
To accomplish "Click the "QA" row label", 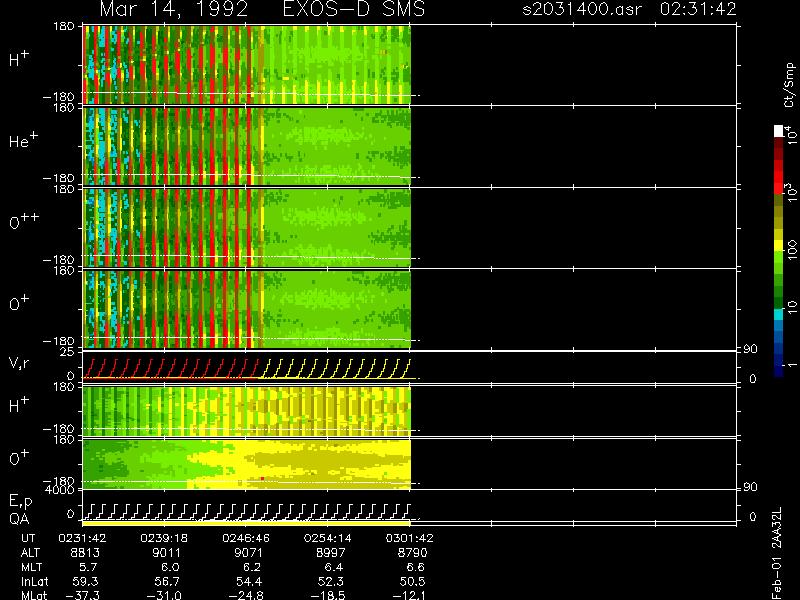I will 19,519.
